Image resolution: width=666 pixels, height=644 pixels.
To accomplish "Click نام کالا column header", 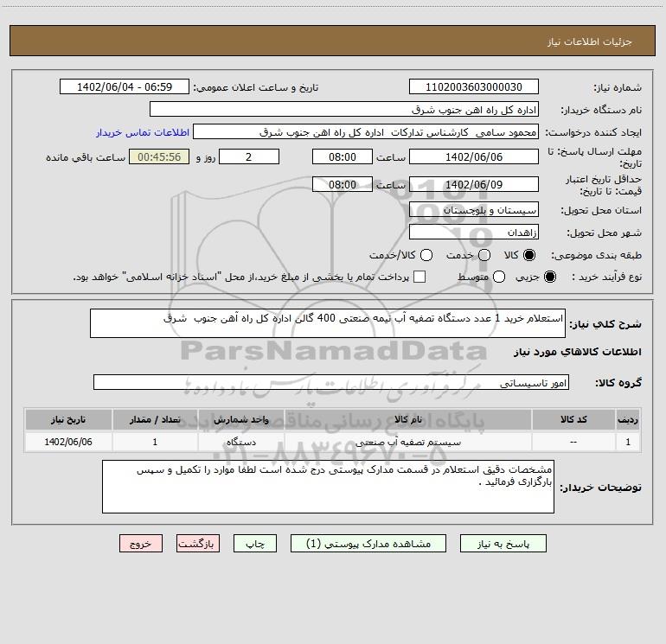I will (407, 419).
